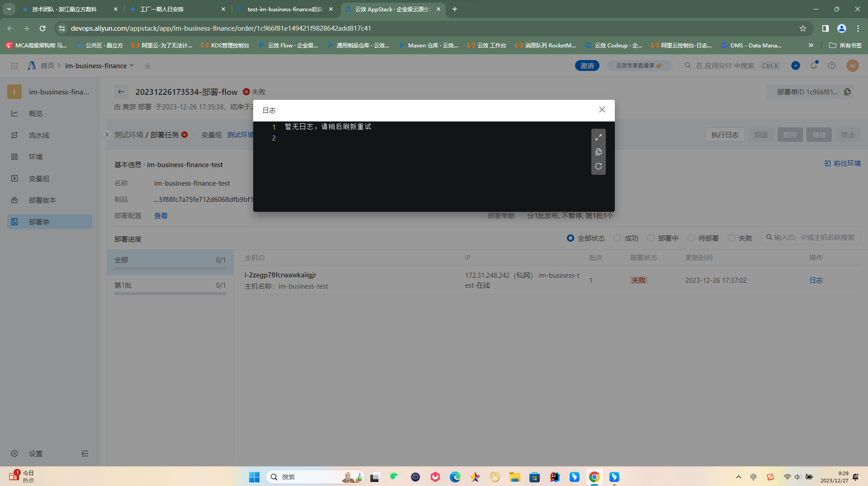Open the 所有书签 bookmarks folder
Screen dimensions: 868x486
[x=845, y=45]
